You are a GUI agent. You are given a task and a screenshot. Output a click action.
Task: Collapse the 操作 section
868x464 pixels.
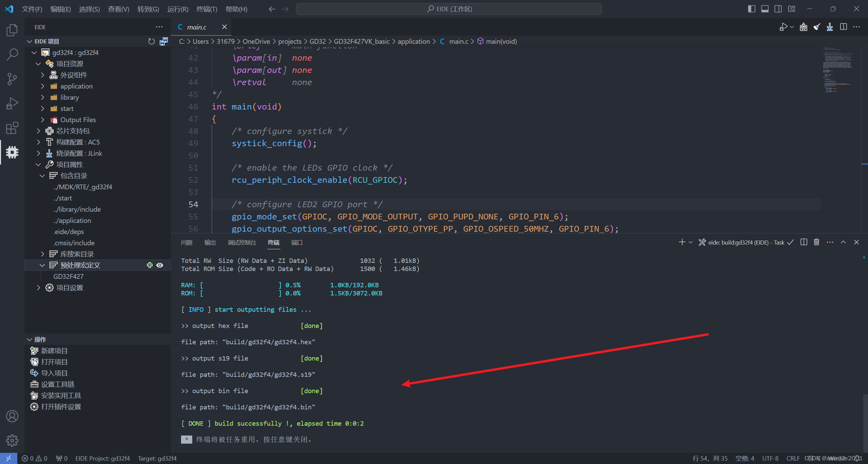[x=29, y=340]
